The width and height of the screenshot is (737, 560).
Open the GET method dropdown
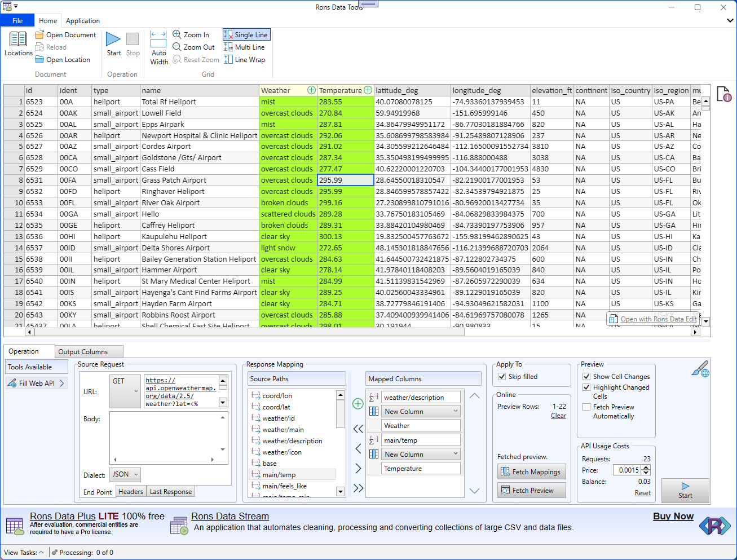(x=125, y=391)
